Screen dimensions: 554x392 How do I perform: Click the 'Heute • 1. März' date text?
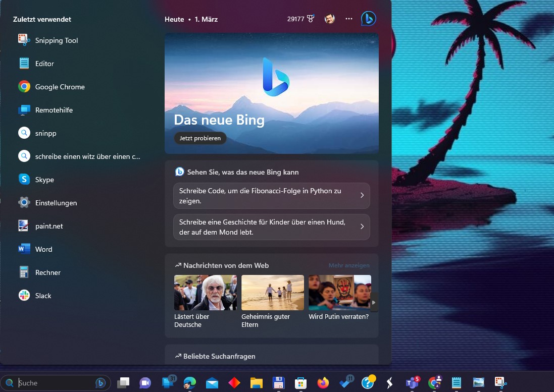point(191,19)
